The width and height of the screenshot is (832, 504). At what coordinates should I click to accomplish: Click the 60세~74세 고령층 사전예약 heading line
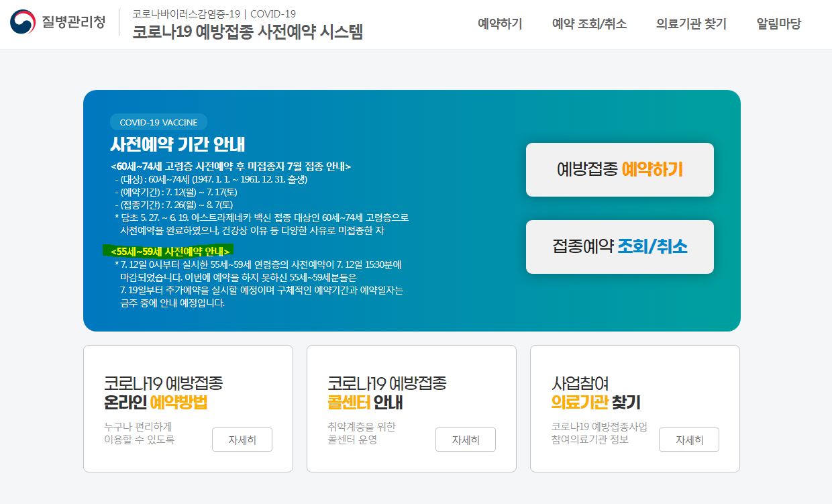(231, 166)
